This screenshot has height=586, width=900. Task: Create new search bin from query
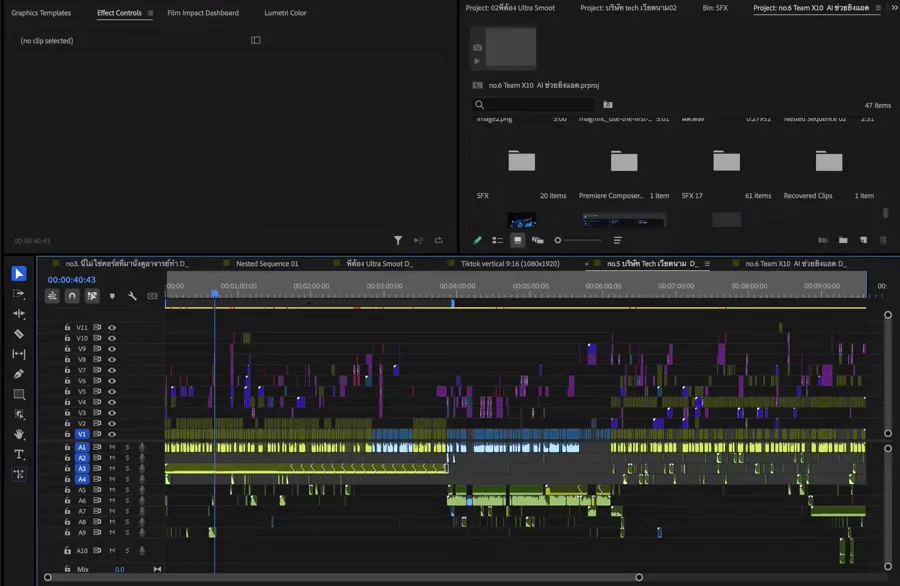(x=608, y=104)
